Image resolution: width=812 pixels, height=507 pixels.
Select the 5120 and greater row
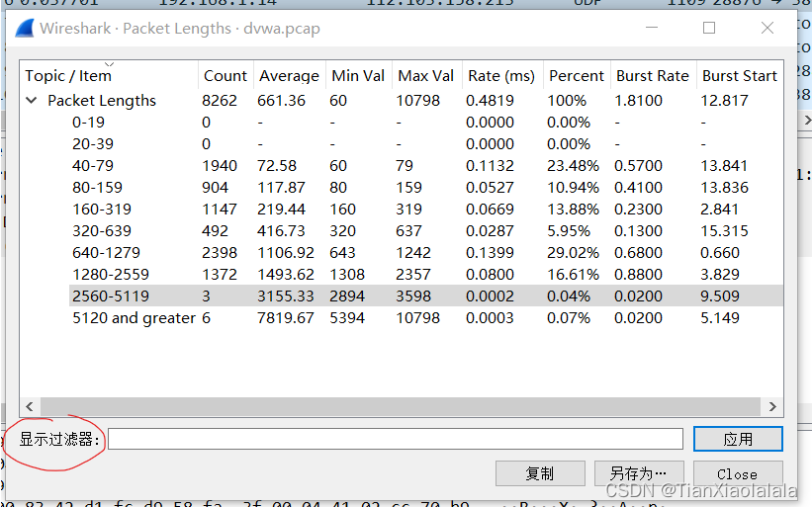pyautogui.click(x=402, y=317)
